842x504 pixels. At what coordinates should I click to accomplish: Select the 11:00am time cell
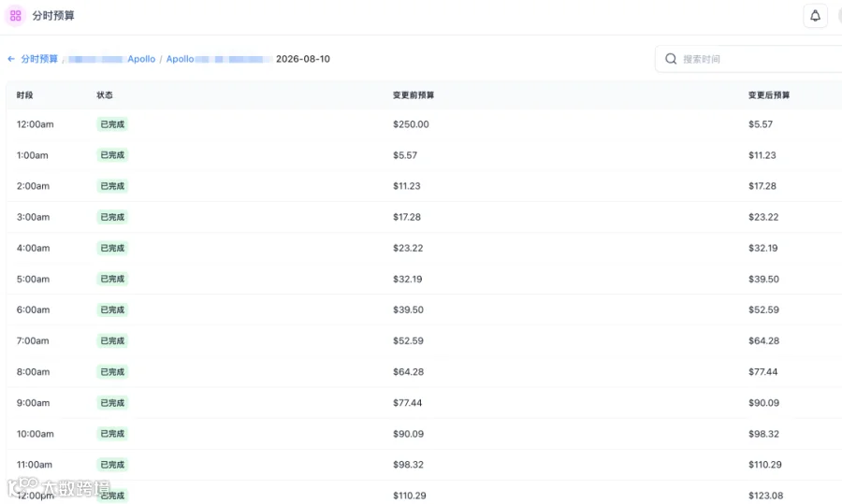pos(34,465)
